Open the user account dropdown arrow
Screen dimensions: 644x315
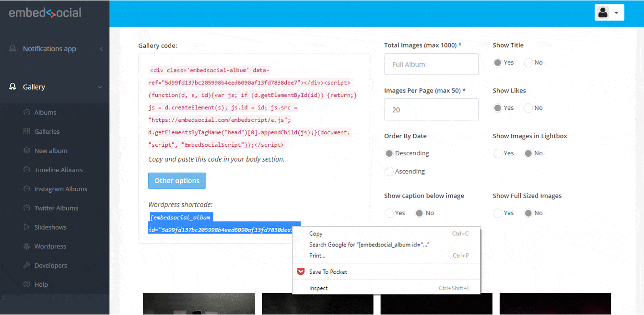(x=616, y=13)
